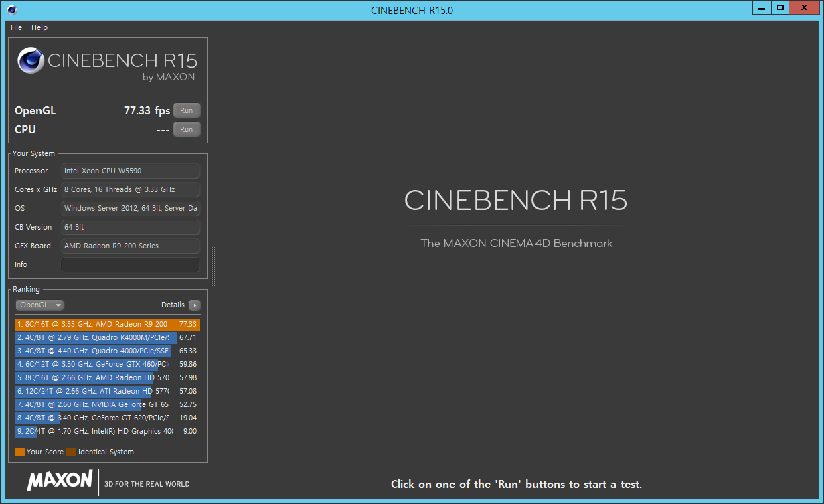
Task: Select ranking row 4 GeForce GTX 460
Action: tap(107, 364)
